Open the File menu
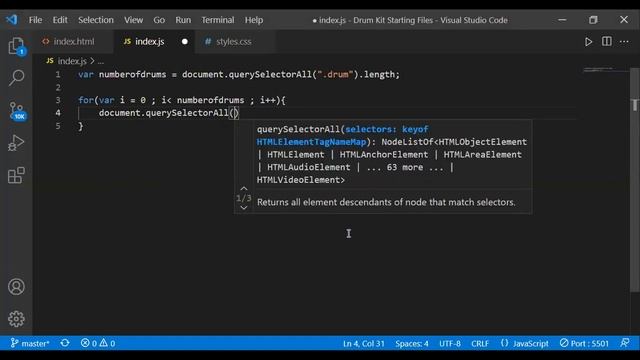 (35, 20)
